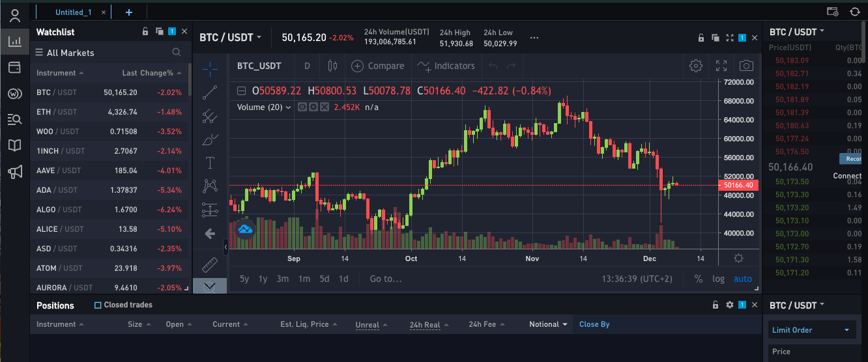
Task: Open chart settings gear icon
Action: pyautogui.click(x=696, y=66)
